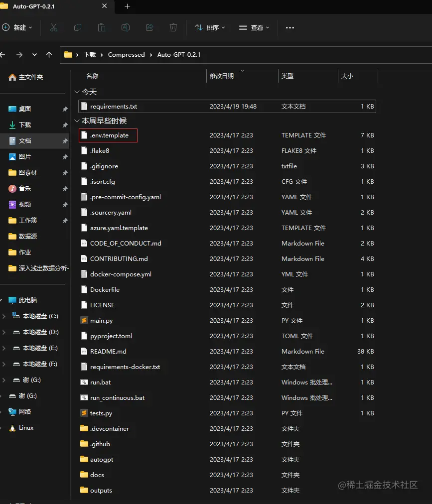Click the Copy icon in toolbar
The image size is (432, 504).
point(78,28)
